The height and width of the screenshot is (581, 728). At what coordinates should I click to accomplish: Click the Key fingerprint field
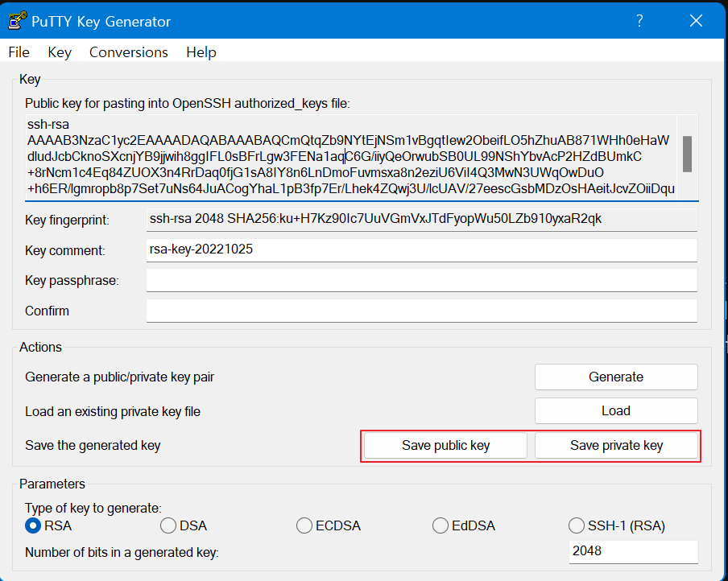coord(421,220)
